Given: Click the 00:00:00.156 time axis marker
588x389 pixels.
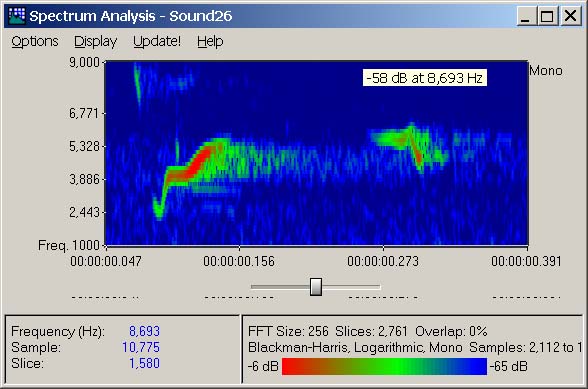Looking at the screenshot, I should tap(239, 261).
